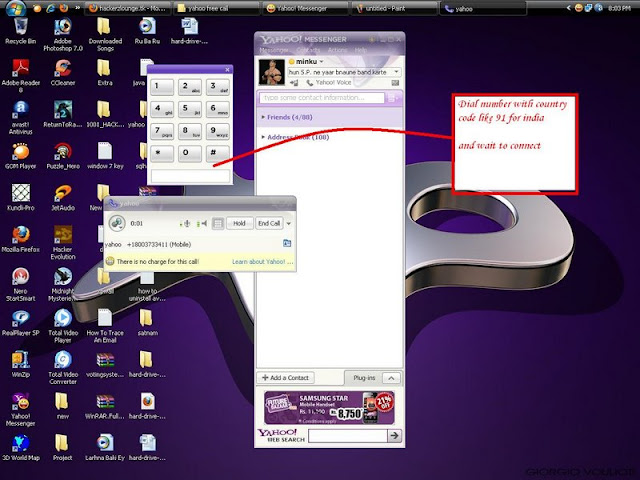The image size is (640, 480).
Task: Launch Internet Explorer from quick launch
Action: [51, 8]
